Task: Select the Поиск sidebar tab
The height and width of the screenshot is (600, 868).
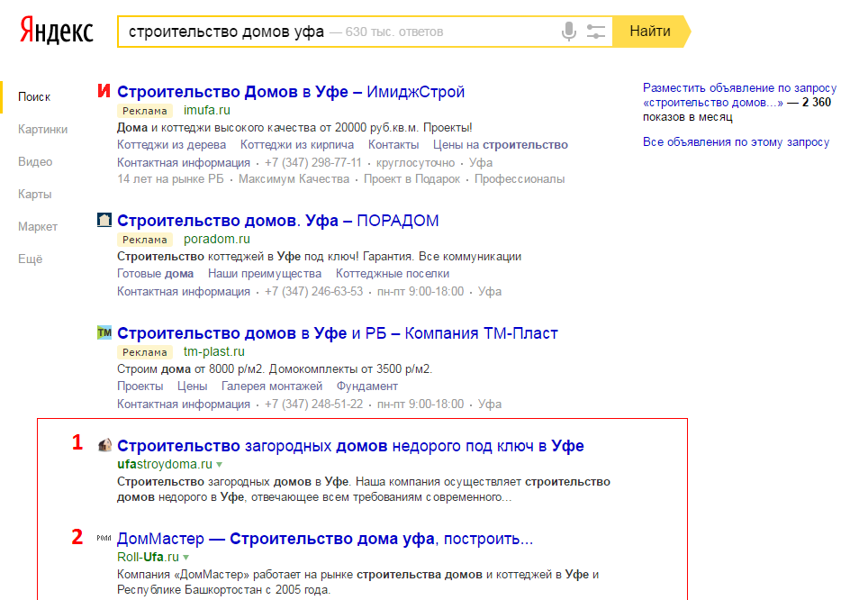Action: pyautogui.click(x=34, y=97)
